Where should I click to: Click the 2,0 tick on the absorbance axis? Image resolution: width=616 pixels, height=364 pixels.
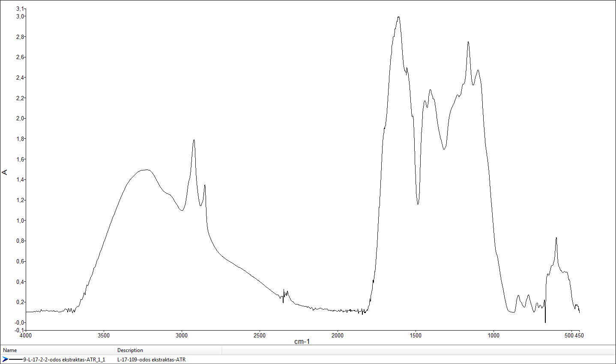pos(20,119)
